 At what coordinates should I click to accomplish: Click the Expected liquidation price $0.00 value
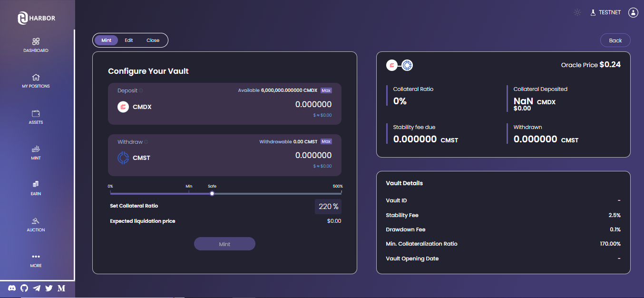coord(334,221)
